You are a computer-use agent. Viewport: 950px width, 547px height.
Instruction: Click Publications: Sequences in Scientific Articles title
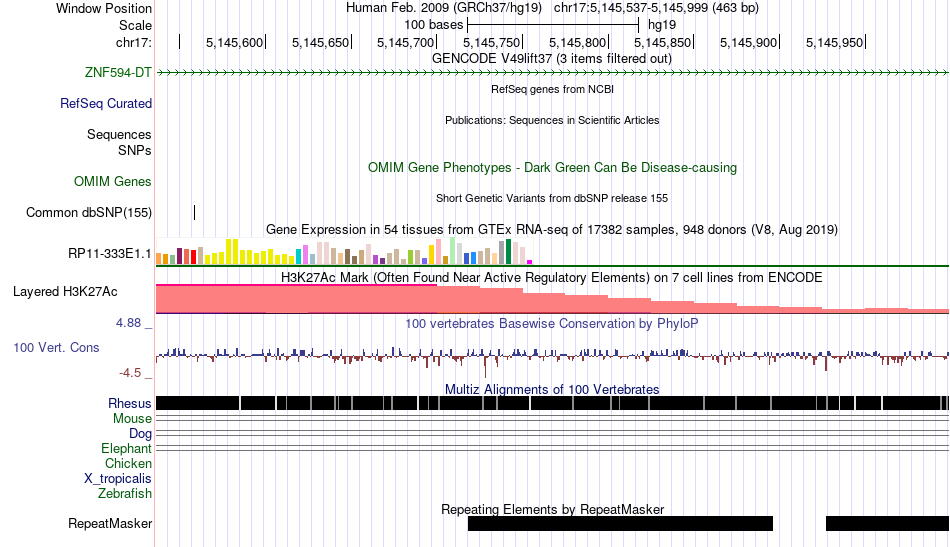(x=552, y=120)
